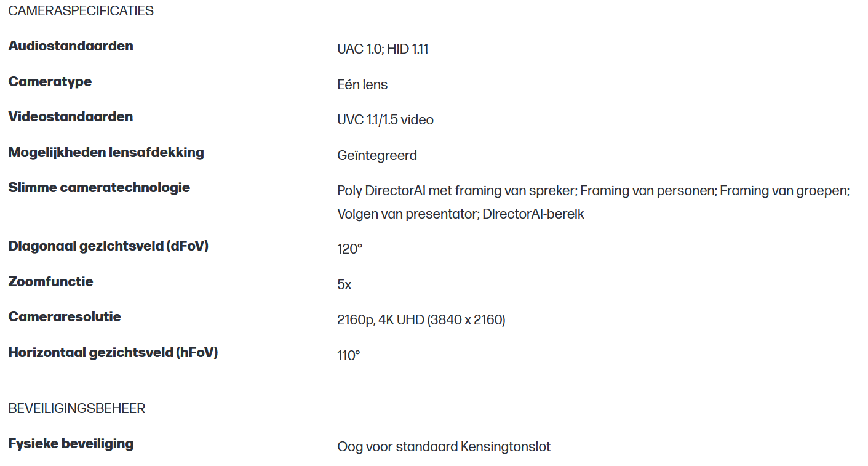
Task: Select the UAC 1.0; HID 1.11 value
Action: [383, 49]
